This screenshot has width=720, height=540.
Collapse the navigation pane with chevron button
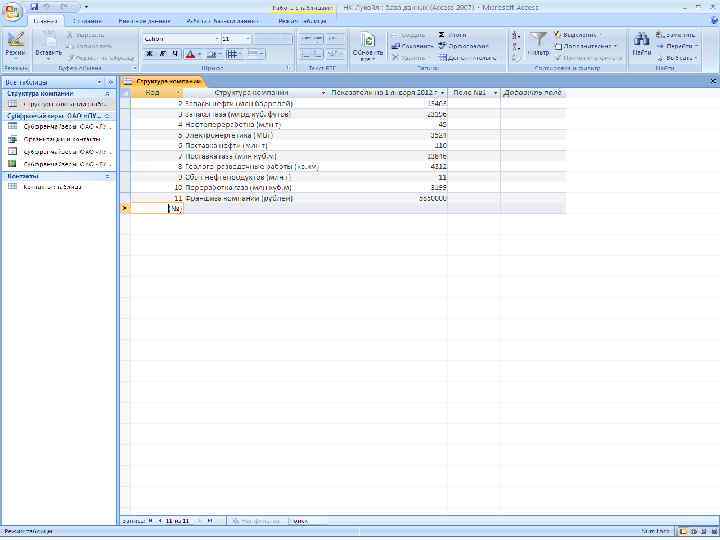(110, 82)
